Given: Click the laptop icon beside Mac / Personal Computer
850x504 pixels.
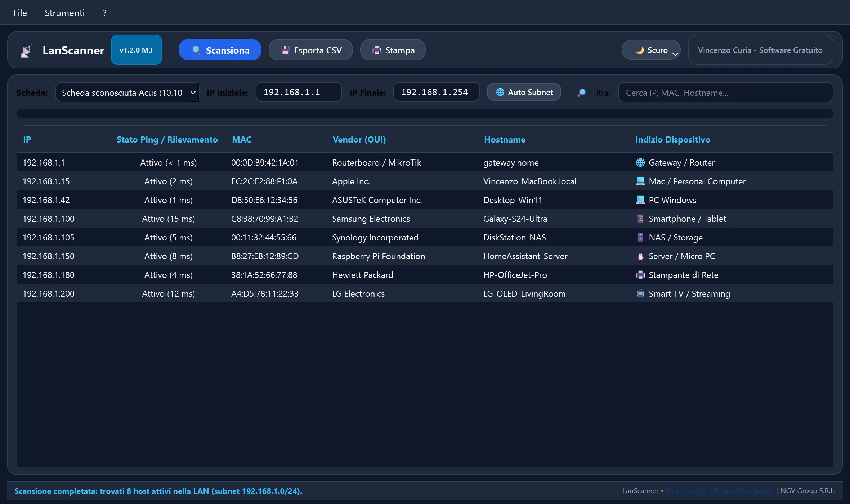Looking at the screenshot, I should pyautogui.click(x=640, y=181).
